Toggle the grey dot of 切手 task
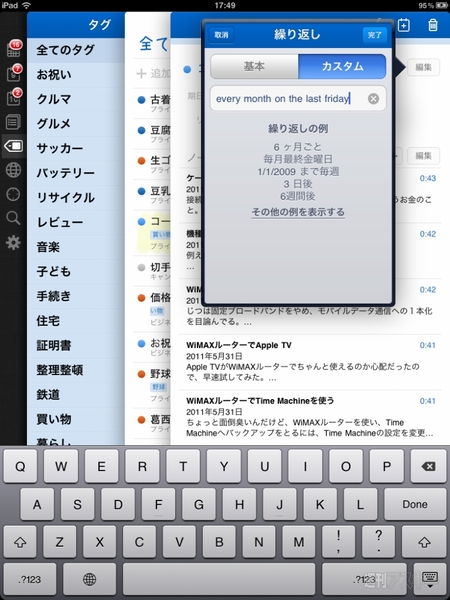450x600 pixels. click(x=141, y=267)
